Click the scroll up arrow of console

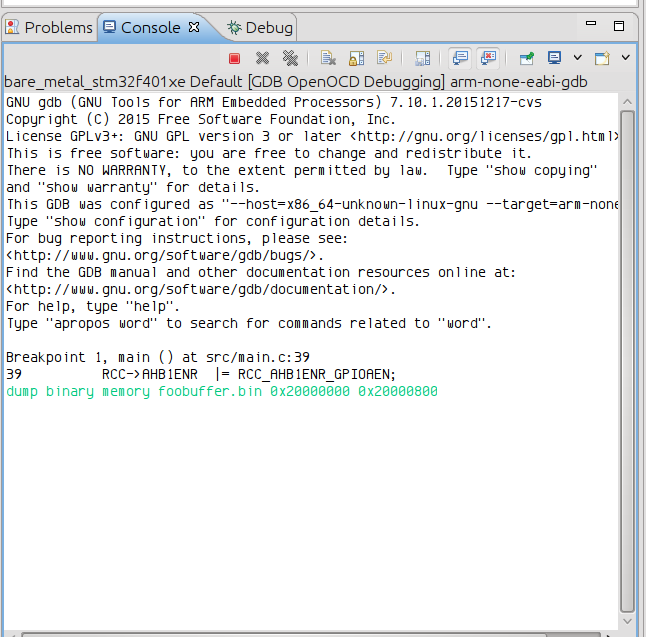click(627, 102)
